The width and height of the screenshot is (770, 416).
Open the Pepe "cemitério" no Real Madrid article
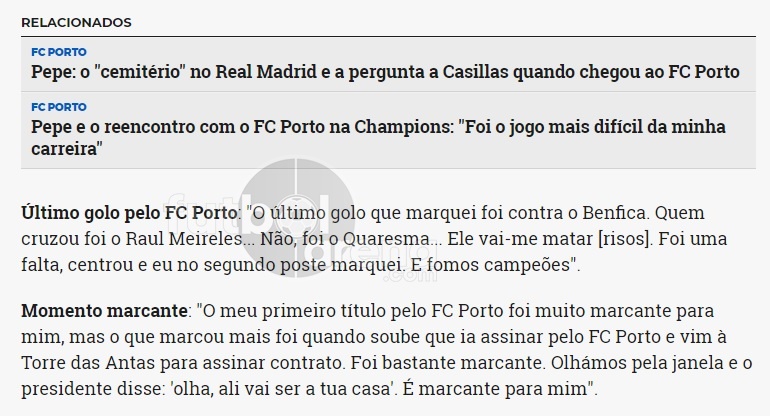[385, 72]
